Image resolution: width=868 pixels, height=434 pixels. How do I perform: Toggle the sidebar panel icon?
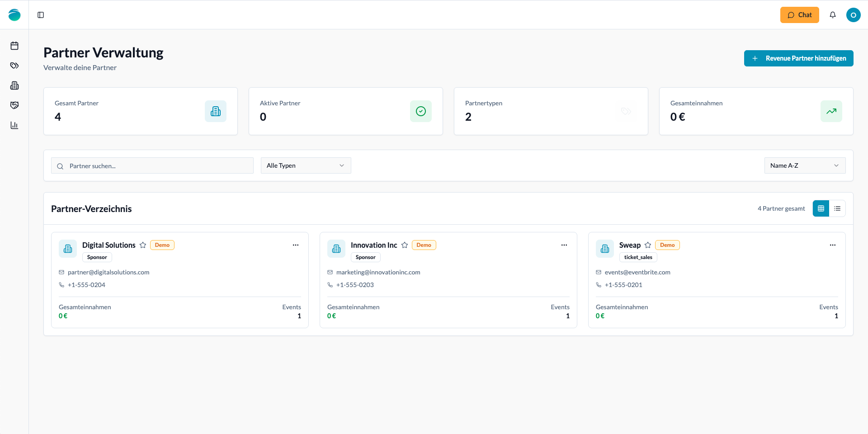tap(41, 15)
